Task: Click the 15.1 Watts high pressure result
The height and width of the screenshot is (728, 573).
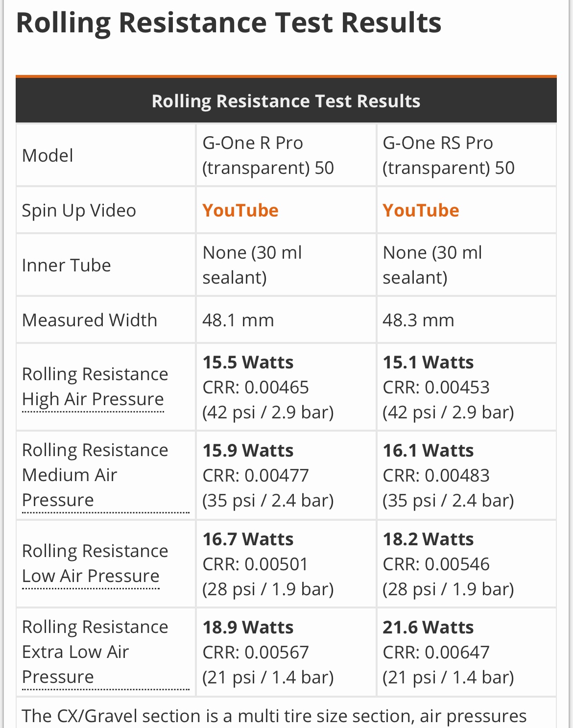Action: pyautogui.click(x=428, y=363)
